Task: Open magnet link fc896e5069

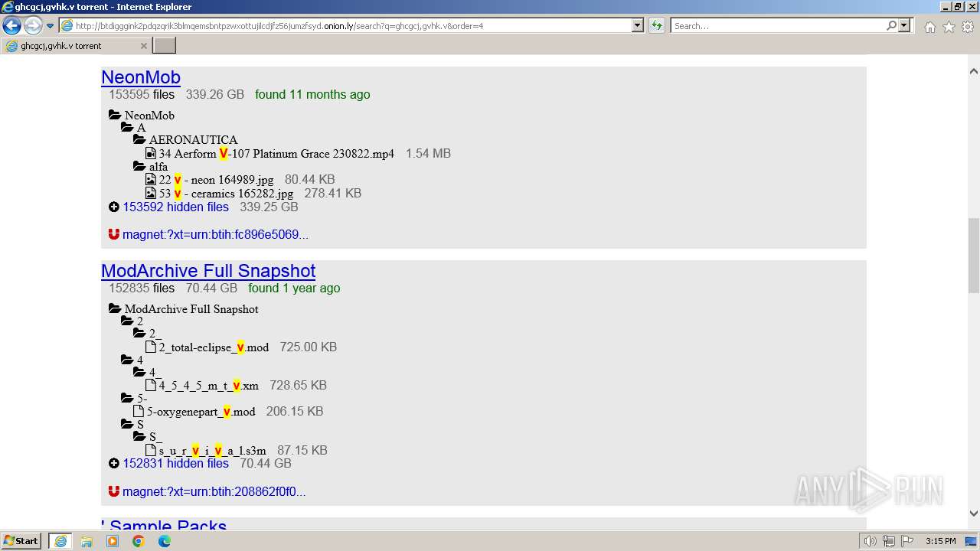Action: 215,234
